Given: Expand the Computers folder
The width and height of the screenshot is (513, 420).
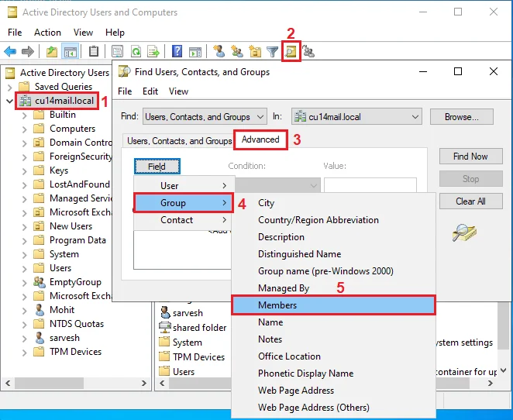Looking at the screenshot, I should tap(25, 129).
